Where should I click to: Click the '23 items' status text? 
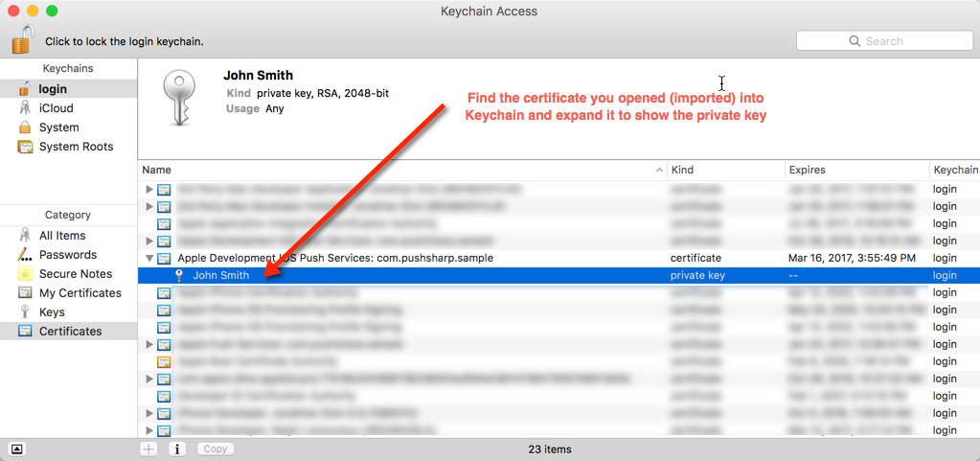(x=550, y=449)
